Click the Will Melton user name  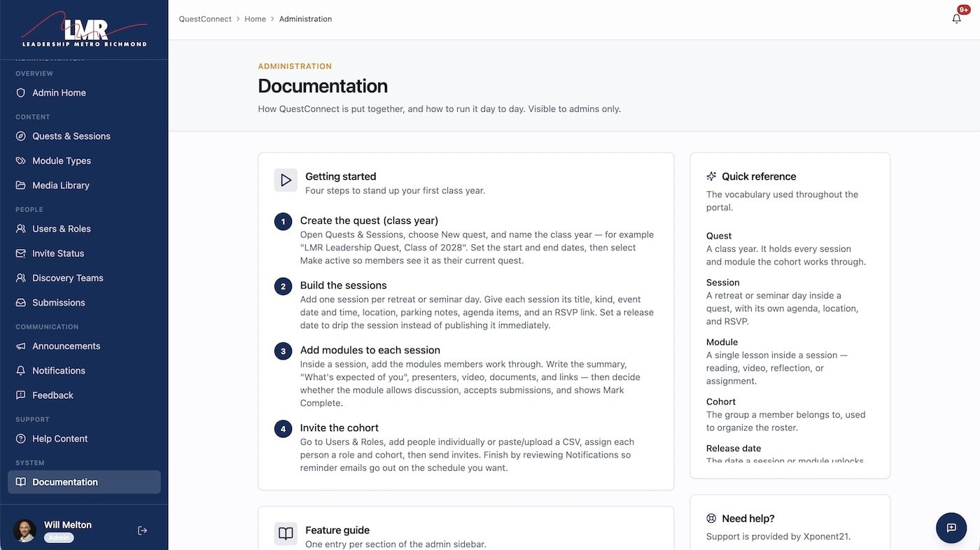coord(68,525)
